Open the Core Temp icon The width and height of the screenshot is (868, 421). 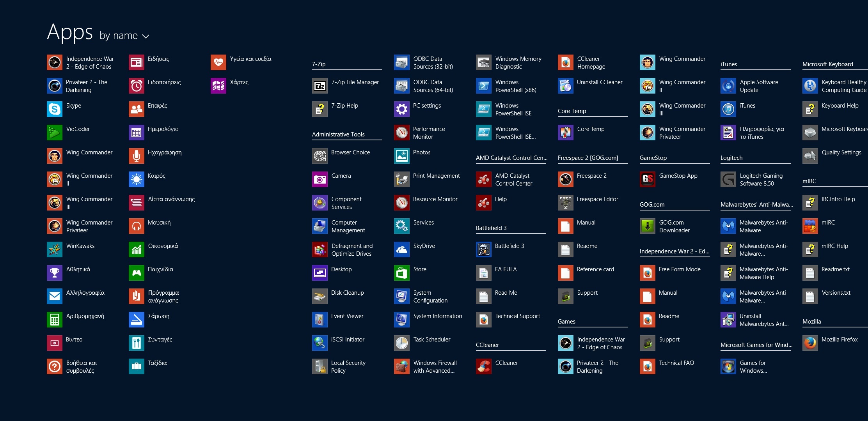pos(566,133)
